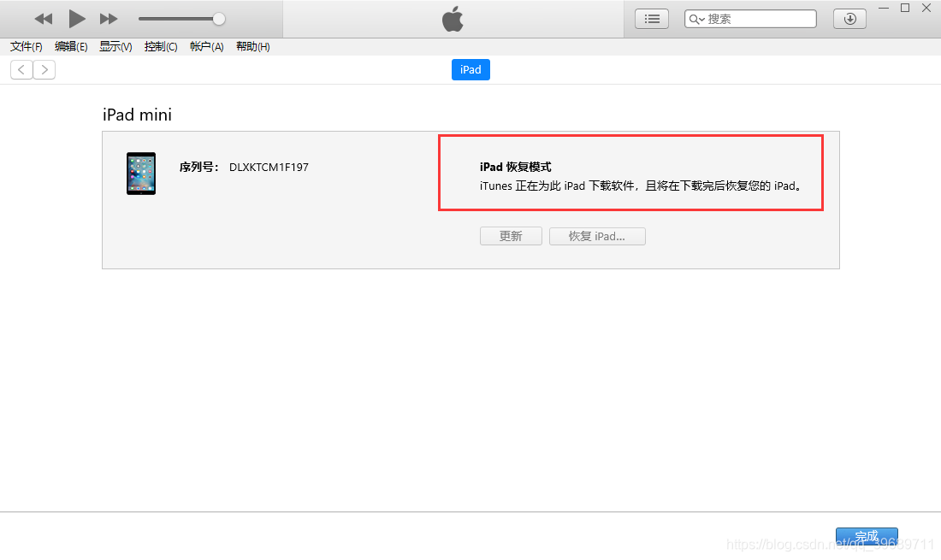This screenshot has height=560, width=941.
Task: Click the iPad 恢复模式 title text
Action: (x=516, y=168)
